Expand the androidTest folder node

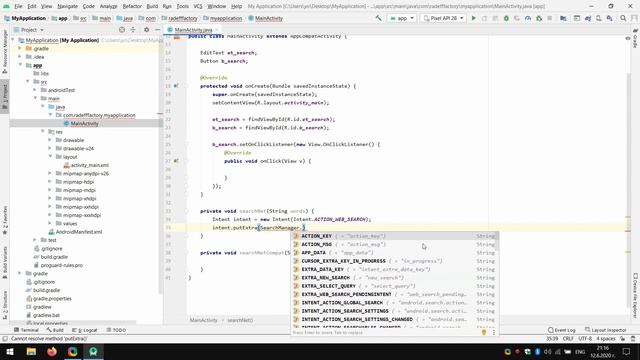35,90
